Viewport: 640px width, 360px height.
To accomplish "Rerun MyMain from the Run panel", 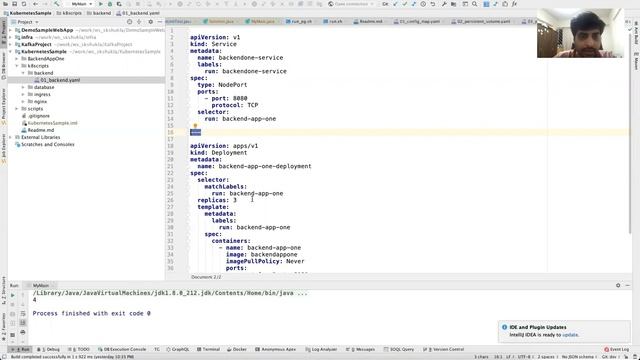I will point(13,295).
